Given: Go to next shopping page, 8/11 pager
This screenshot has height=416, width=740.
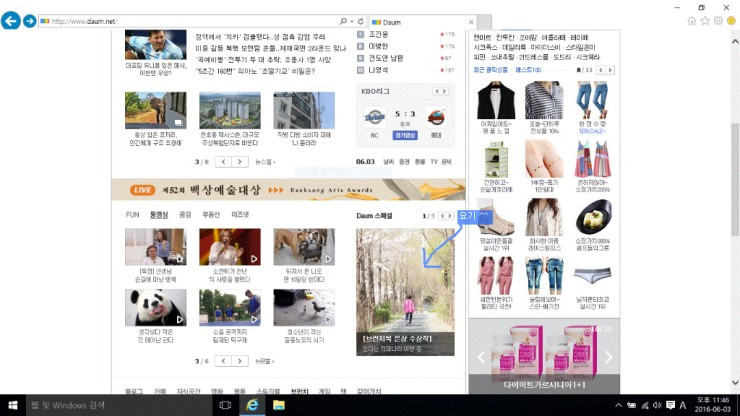Looking at the screenshot, I should 610,70.
